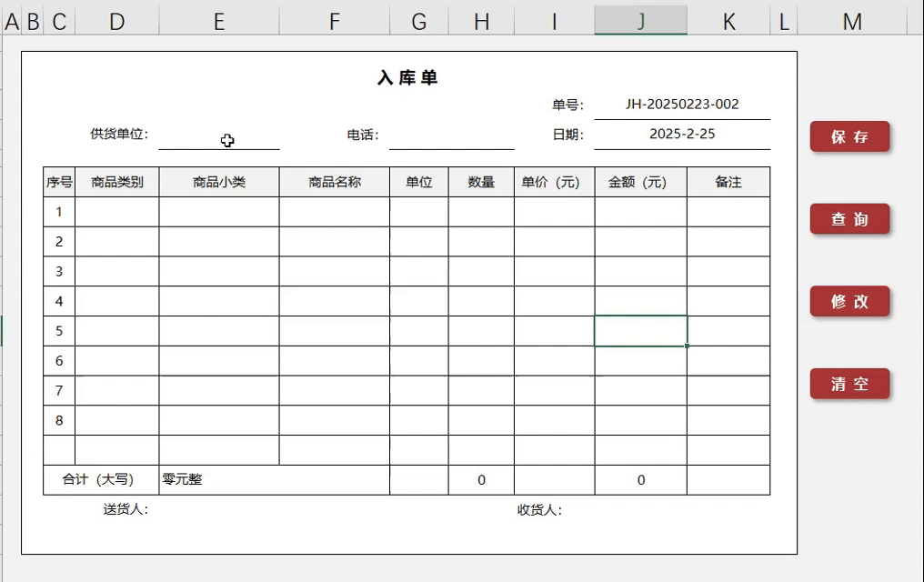Screen dimensions: 924x582
Task: Click the 入库单 title
Action: point(407,78)
